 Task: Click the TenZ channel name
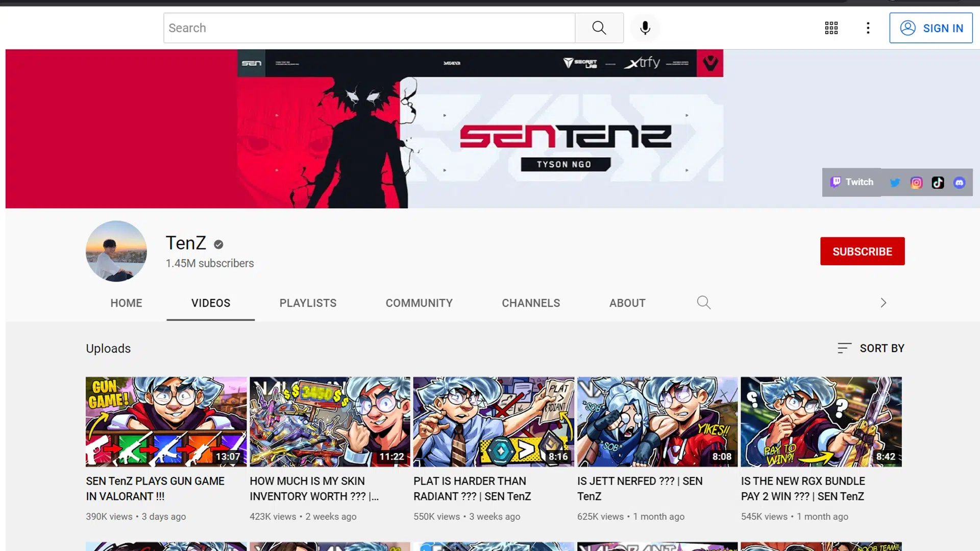click(x=186, y=243)
